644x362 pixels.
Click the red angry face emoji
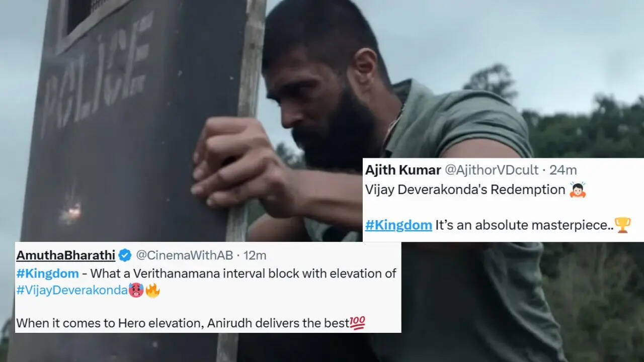[x=136, y=290]
